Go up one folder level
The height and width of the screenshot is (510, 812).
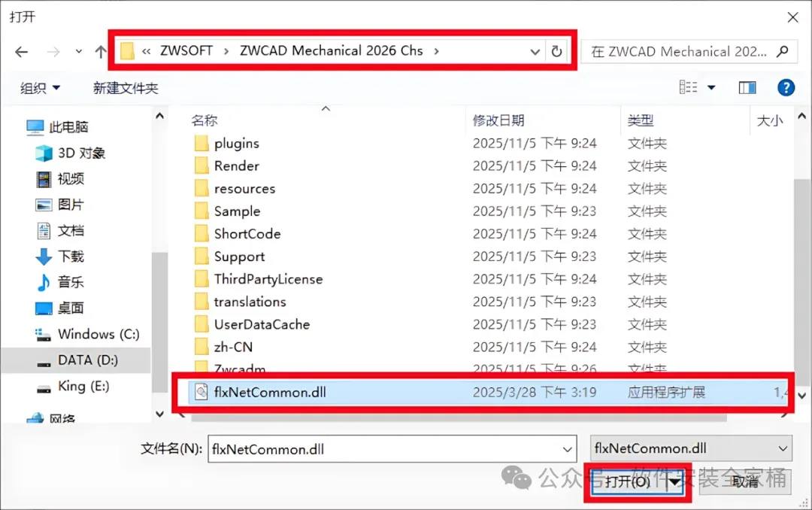[x=101, y=51]
